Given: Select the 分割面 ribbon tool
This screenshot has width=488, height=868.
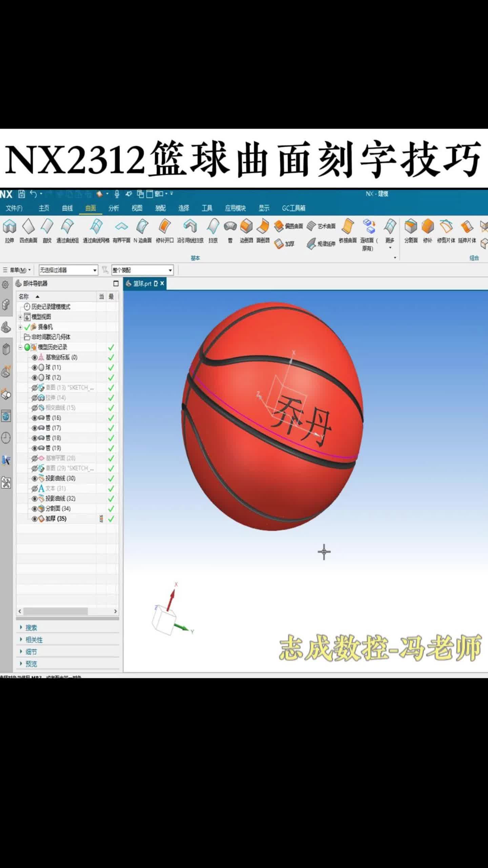Looking at the screenshot, I should [411, 231].
